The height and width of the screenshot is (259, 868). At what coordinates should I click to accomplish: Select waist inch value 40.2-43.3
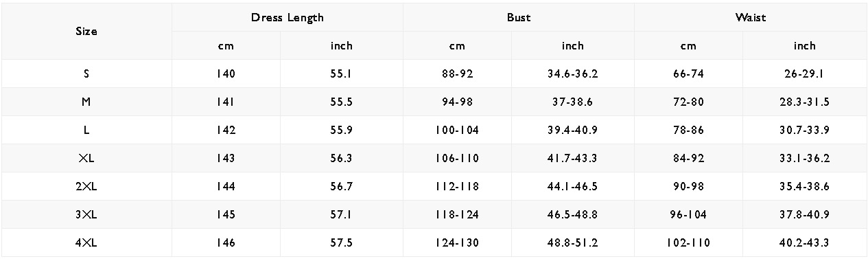(804, 243)
